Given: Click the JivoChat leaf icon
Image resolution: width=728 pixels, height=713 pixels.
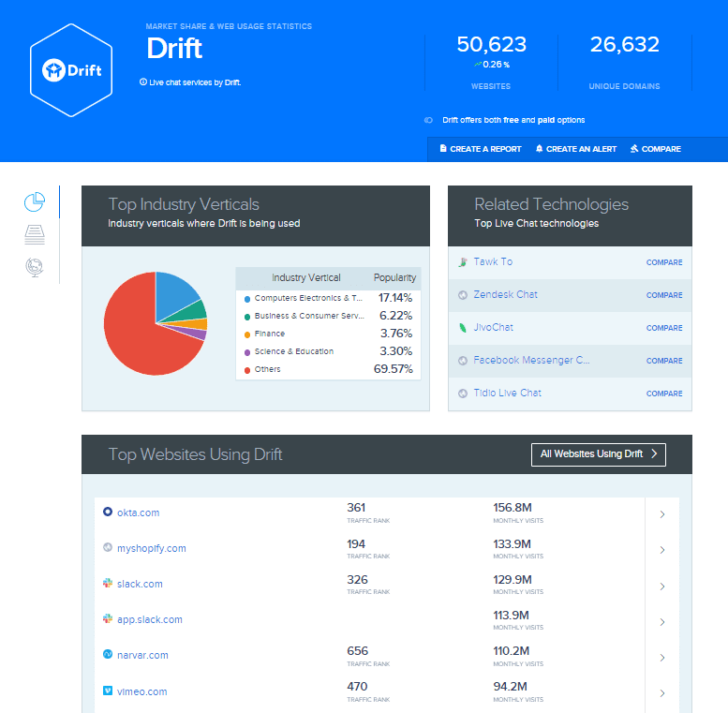Looking at the screenshot, I should (463, 328).
